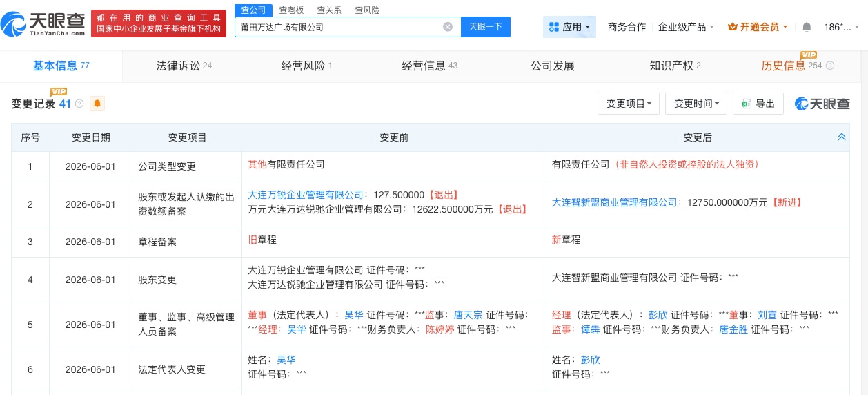Click the 变更项目 column header
868x395 pixels.
[188, 137]
